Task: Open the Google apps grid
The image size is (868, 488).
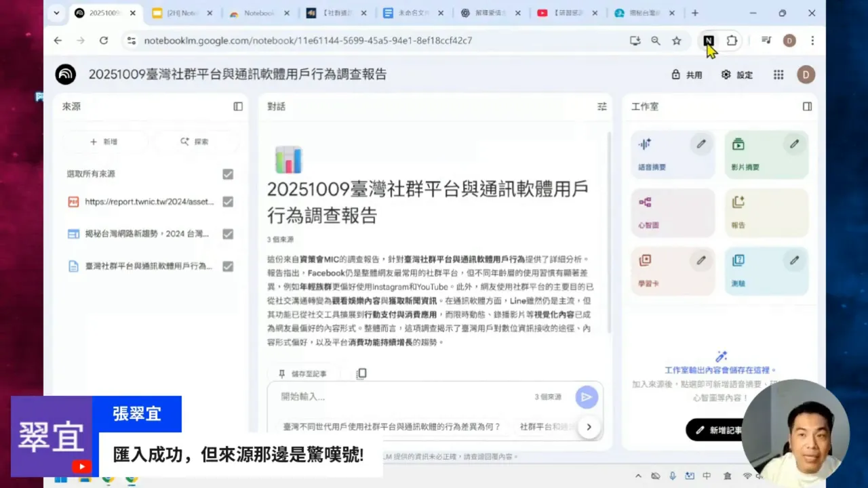Action: click(778, 75)
